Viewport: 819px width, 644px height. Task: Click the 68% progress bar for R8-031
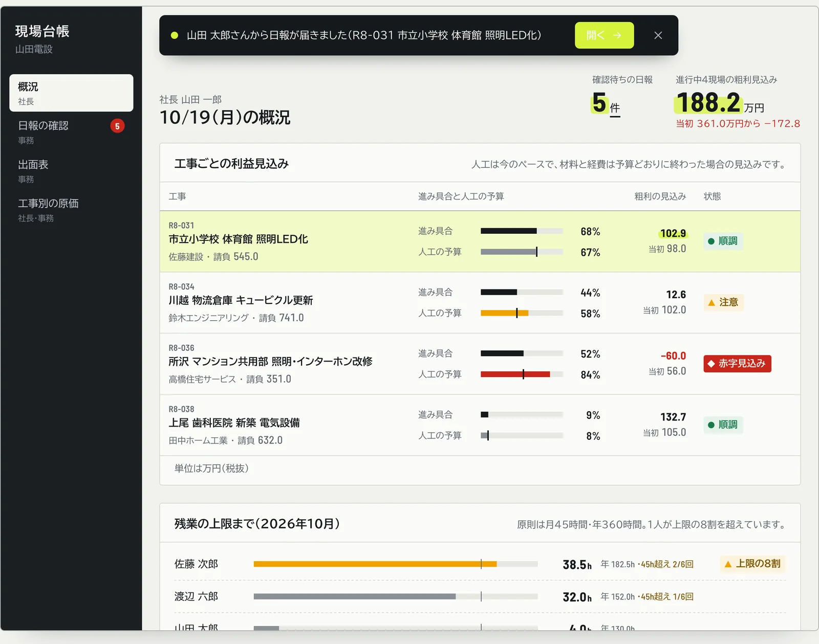522,231
